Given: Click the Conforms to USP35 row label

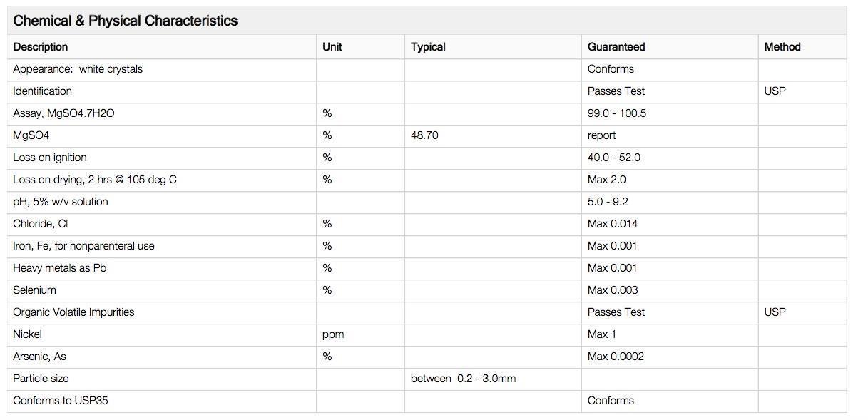Looking at the screenshot, I should (x=61, y=401).
